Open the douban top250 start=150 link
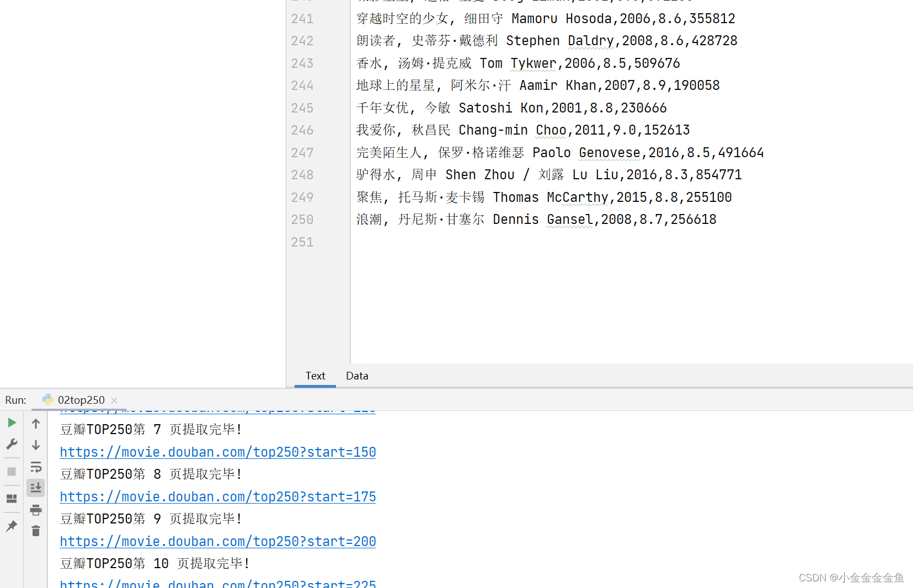 pyautogui.click(x=218, y=452)
